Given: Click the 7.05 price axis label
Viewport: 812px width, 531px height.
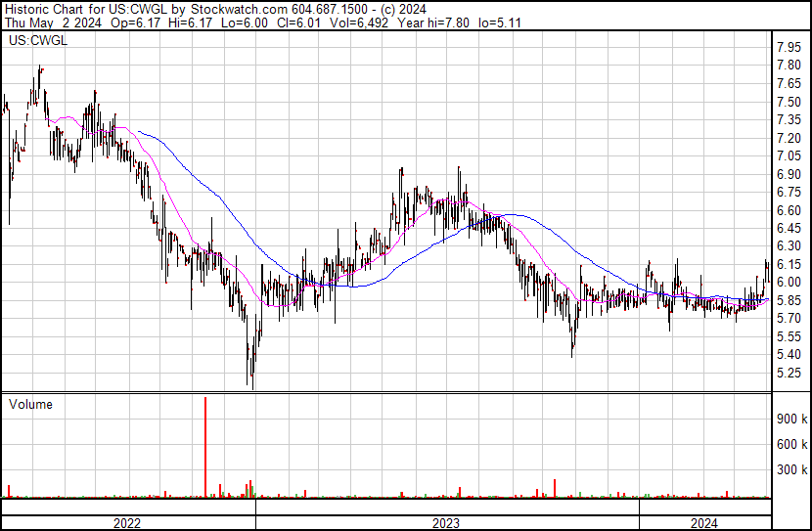Looking at the screenshot, I should 789,155.
